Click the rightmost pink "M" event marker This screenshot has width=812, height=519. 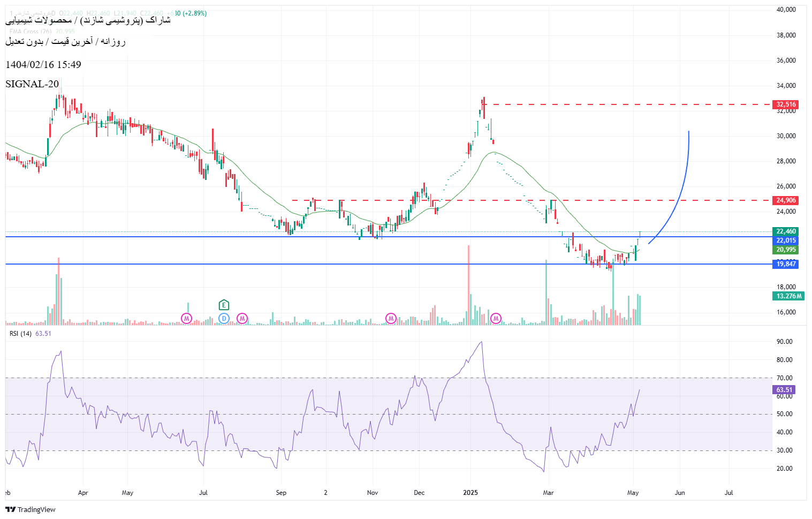coord(496,319)
